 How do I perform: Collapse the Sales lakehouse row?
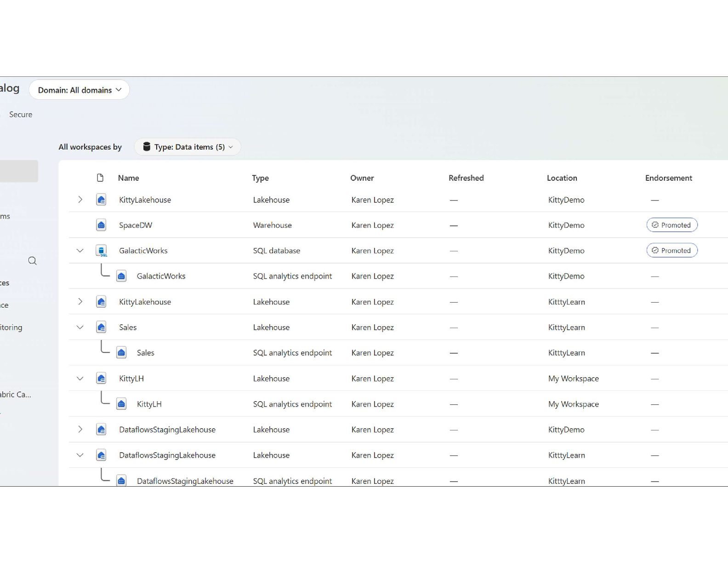point(80,327)
